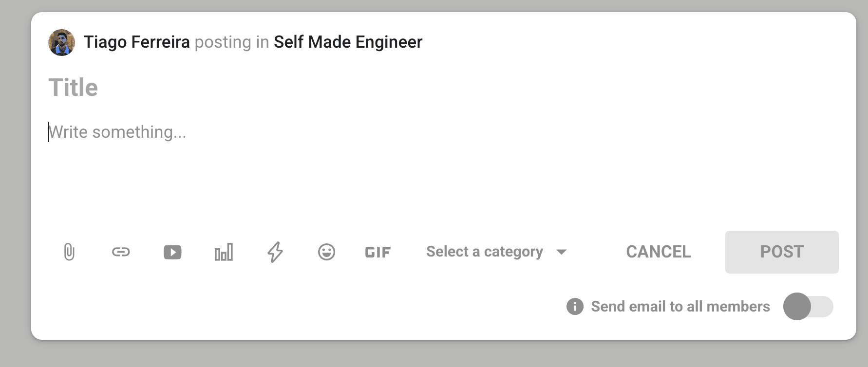This screenshot has height=367, width=868.
Task: Click the category dropdown arrow
Action: click(x=562, y=252)
